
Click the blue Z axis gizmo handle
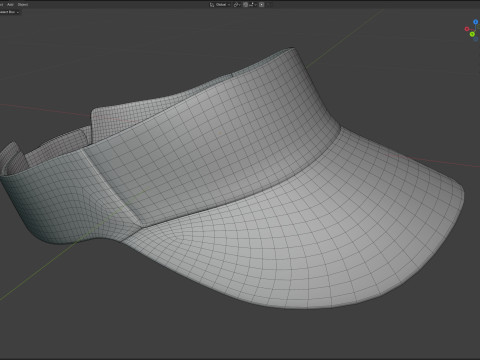click(476, 22)
